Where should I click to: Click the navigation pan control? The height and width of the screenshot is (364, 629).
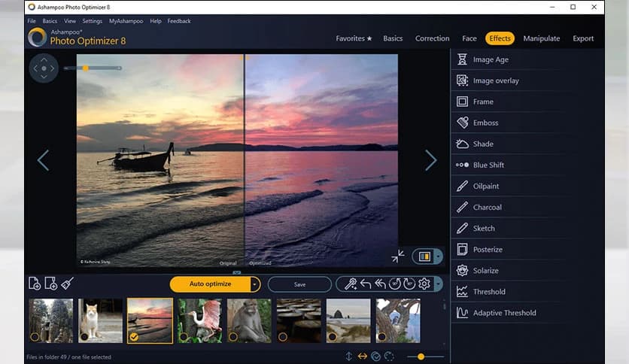tap(44, 68)
